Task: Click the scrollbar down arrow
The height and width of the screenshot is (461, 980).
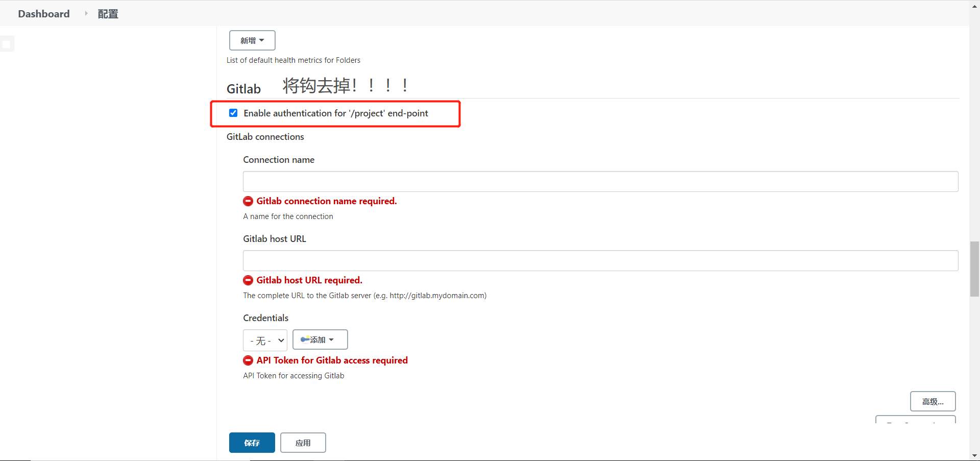Action: click(x=974, y=455)
